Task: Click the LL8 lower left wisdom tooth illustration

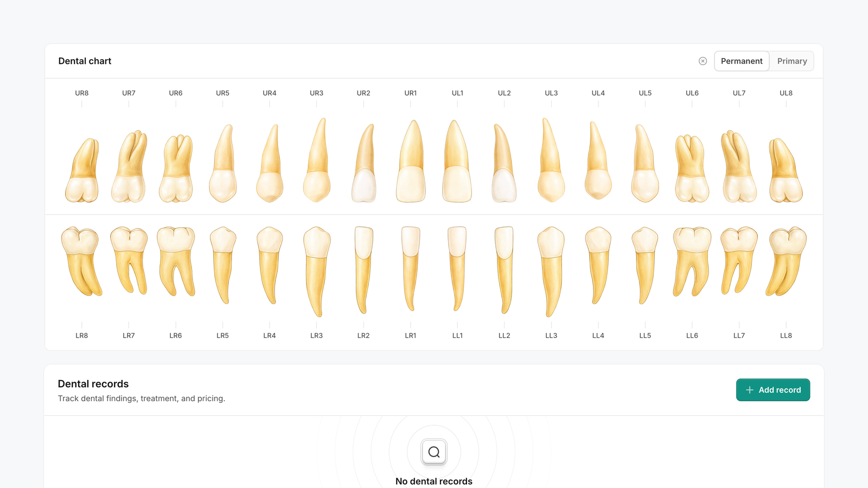Action: [x=786, y=261]
